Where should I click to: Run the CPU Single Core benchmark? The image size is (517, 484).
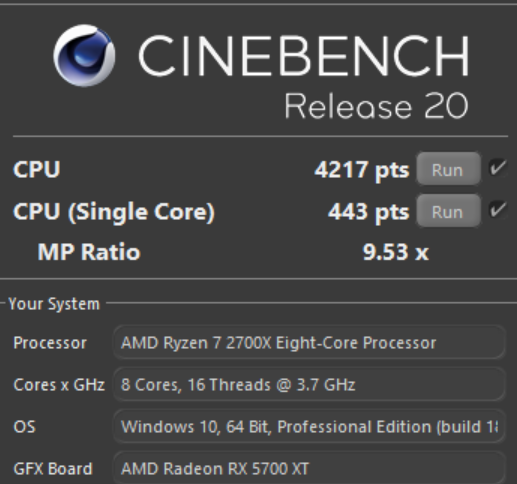(448, 211)
